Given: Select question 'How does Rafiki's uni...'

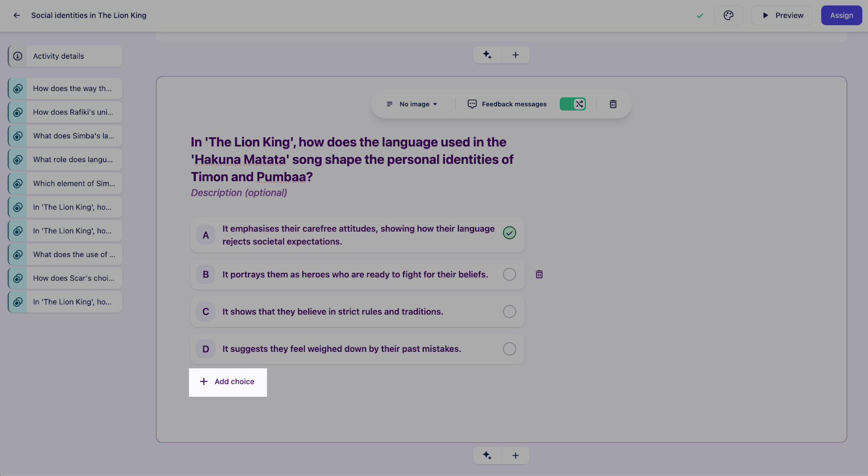Looking at the screenshot, I should point(65,112).
